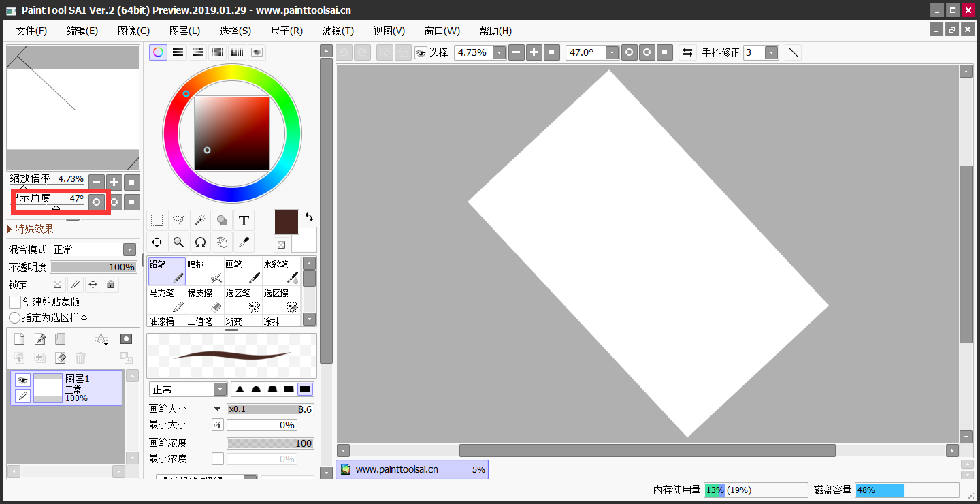The height and width of the screenshot is (504, 980).
Task: Hide 图层1 with the eye icon
Action: (22, 380)
